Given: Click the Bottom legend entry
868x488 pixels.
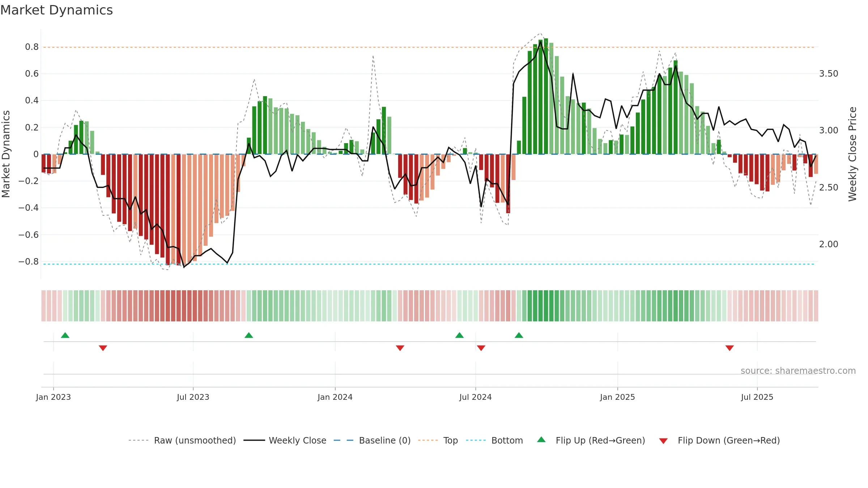Looking at the screenshot, I should pyautogui.click(x=494, y=440).
